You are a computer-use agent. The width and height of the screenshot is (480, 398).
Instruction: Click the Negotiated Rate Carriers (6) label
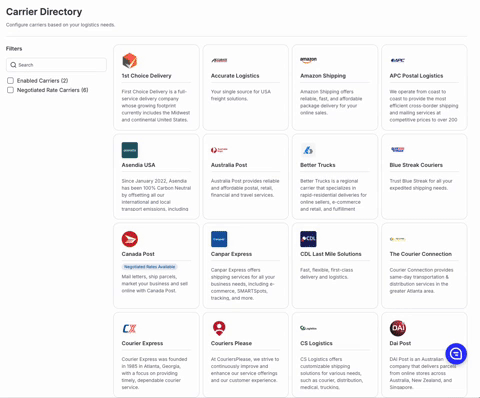(53, 90)
